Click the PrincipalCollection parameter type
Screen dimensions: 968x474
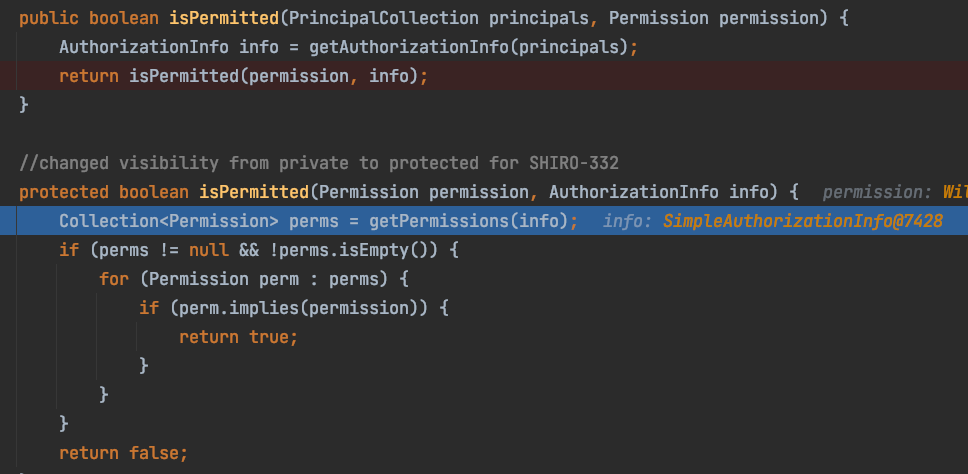point(383,18)
